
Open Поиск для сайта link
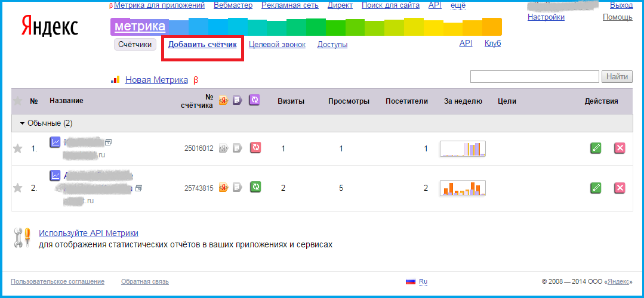click(390, 5)
